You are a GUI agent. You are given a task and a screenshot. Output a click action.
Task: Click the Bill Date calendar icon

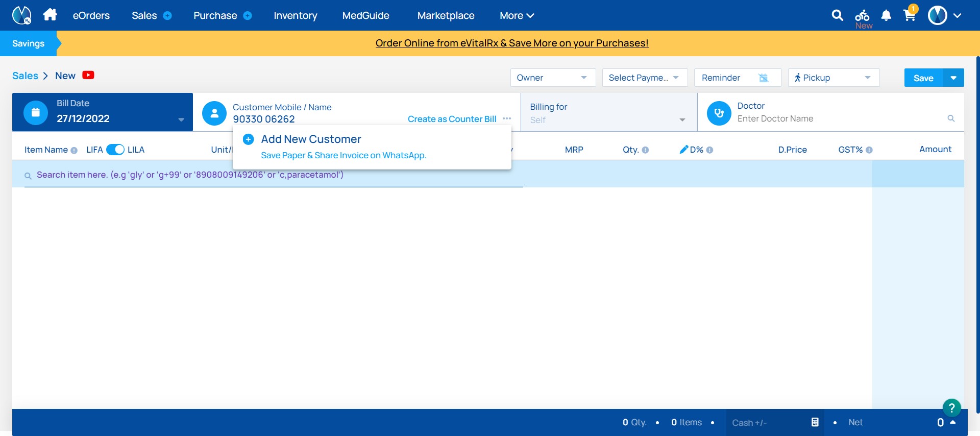coord(36,112)
